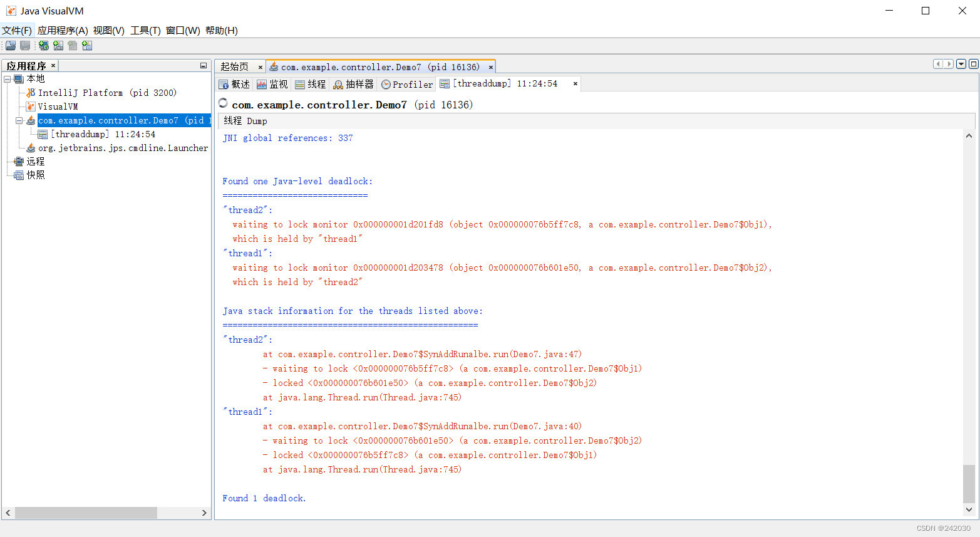Click the Add Remote Host toolbar icon
The image size is (980, 537).
click(x=44, y=46)
